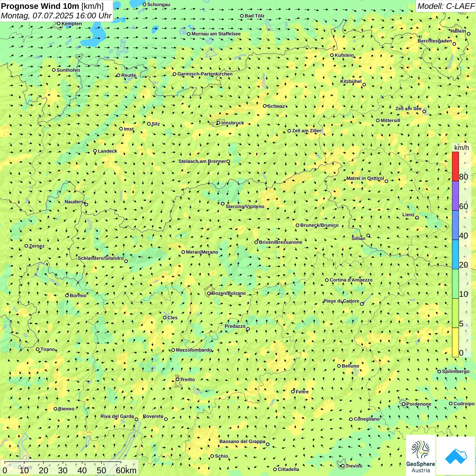Click the 'Codroipo' label

(464, 404)
